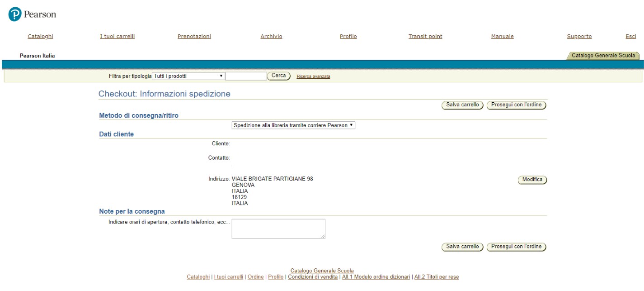
Task: Open the Profilo menu item at top
Action: tap(348, 37)
